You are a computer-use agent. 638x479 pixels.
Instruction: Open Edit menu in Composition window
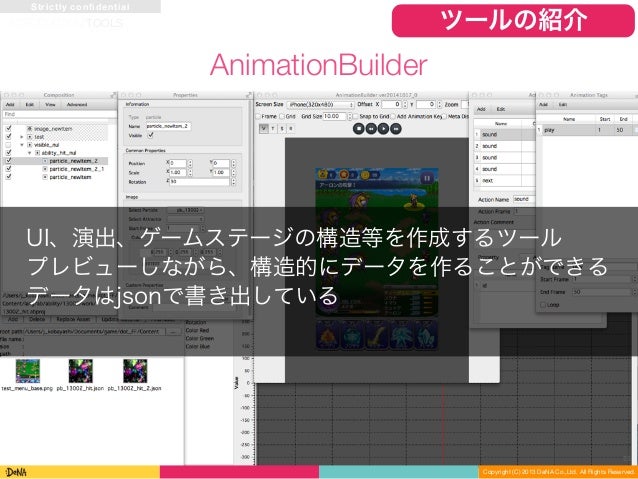click(x=30, y=105)
